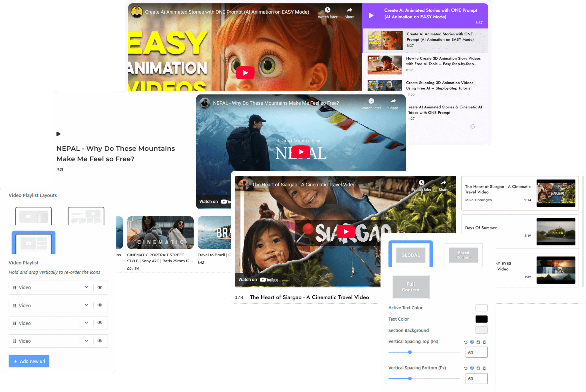
Task: Expand the first Video item dropdown arrow
Action: 86,287
